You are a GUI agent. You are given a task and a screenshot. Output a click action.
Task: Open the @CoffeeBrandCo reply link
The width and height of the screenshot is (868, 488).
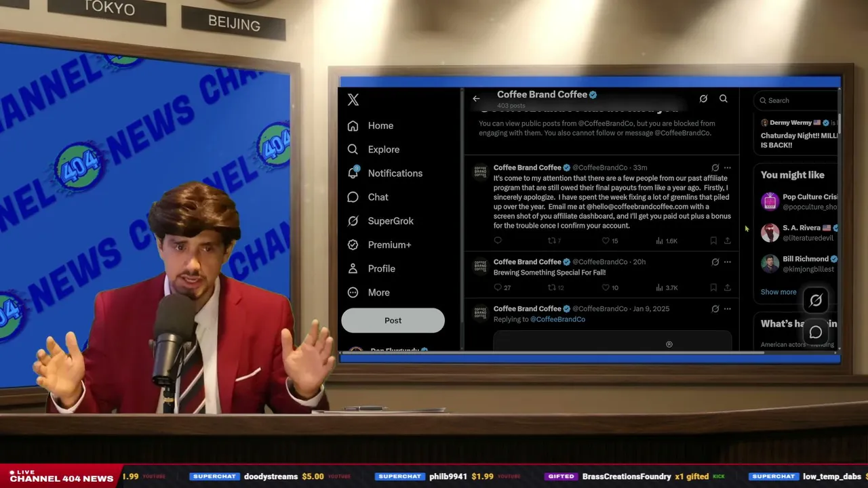[x=557, y=319]
